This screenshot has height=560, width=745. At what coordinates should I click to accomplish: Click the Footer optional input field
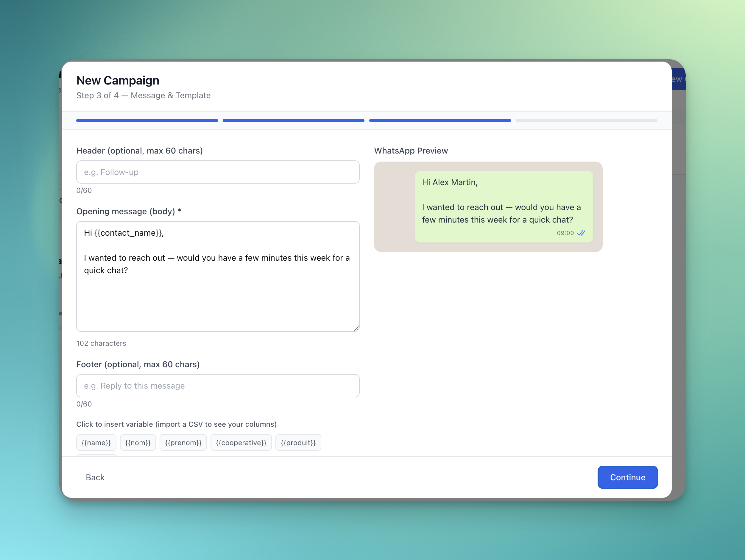click(218, 386)
